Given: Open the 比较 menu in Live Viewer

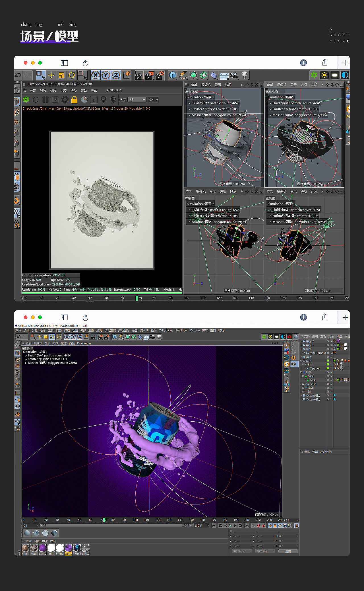Looking at the screenshot, I should tap(63, 91).
